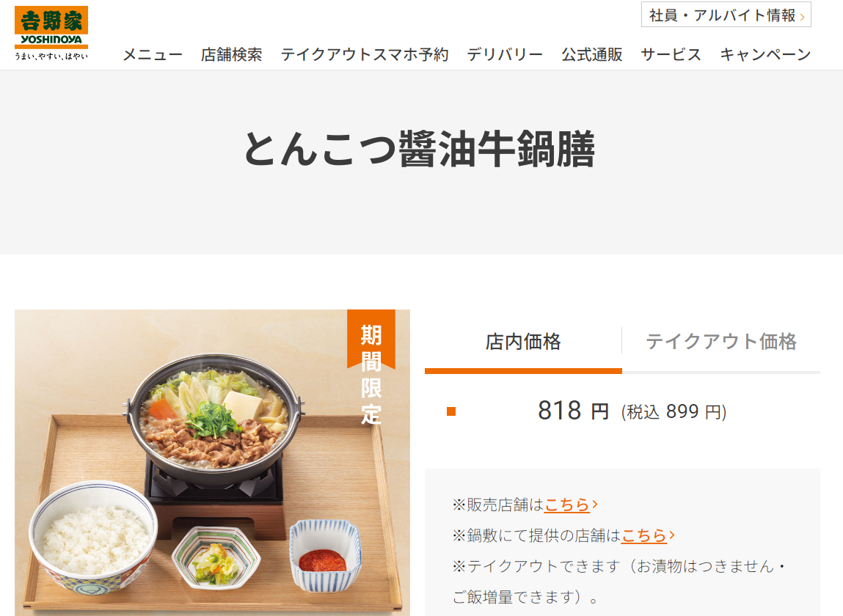Follow the こちら link for 鍋敷 stores
Viewport: 843px width, 616px height.
click(x=644, y=535)
